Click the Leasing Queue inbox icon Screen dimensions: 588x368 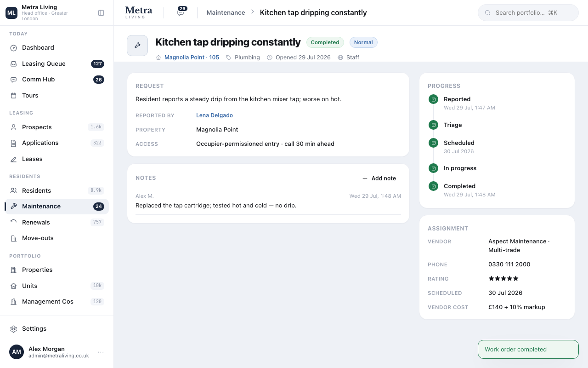tap(13, 64)
